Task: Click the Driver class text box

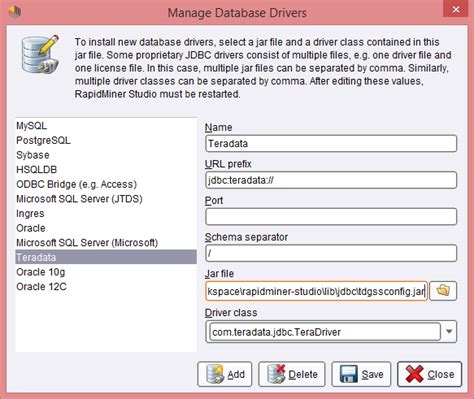Action: [x=325, y=332]
